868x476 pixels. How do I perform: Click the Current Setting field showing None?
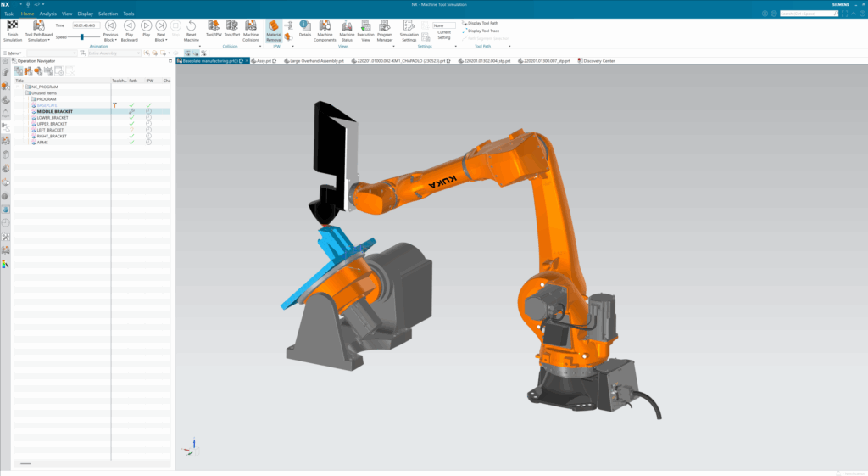(444, 25)
